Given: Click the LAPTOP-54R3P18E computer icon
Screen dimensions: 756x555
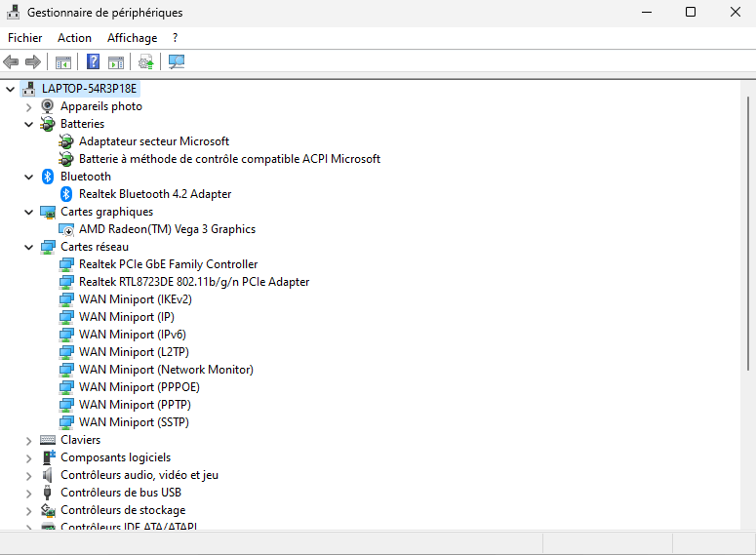Looking at the screenshot, I should pos(29,89).
